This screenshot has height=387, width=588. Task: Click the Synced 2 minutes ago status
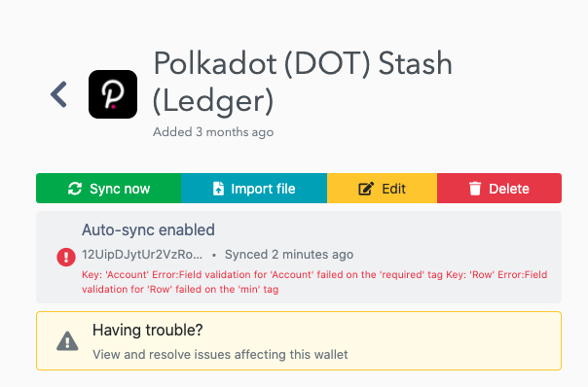[x=289, y=255]
